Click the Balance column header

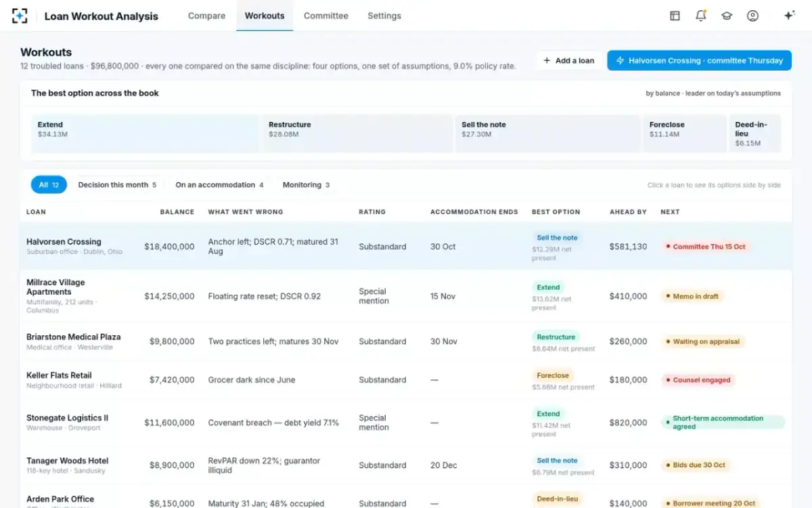click(x=177, y=212)
